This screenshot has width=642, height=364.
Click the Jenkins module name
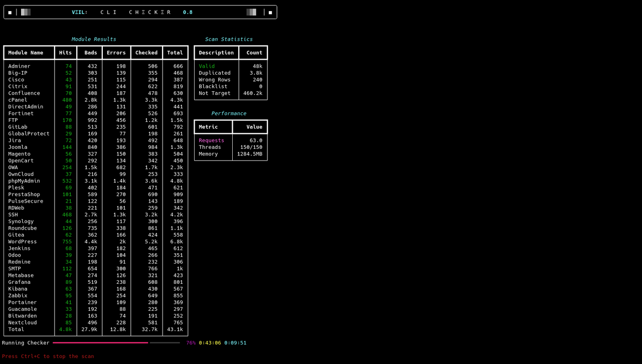click(20, 249)
